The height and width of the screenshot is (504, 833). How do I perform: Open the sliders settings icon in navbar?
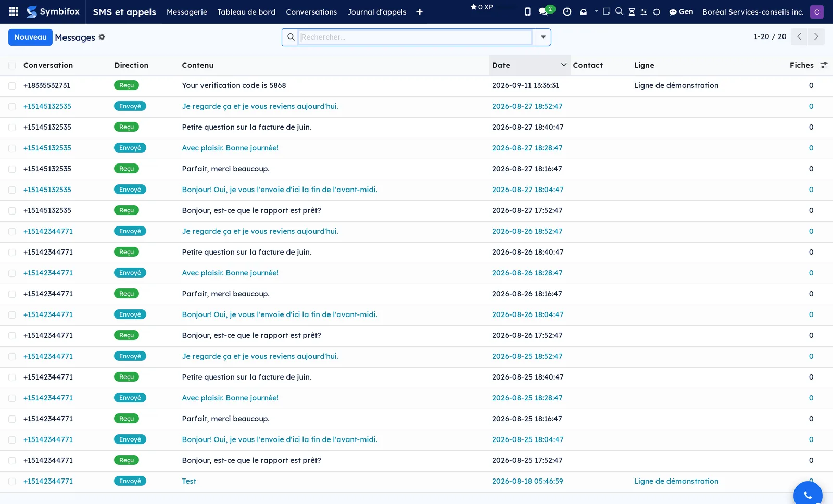click(644, 12)
